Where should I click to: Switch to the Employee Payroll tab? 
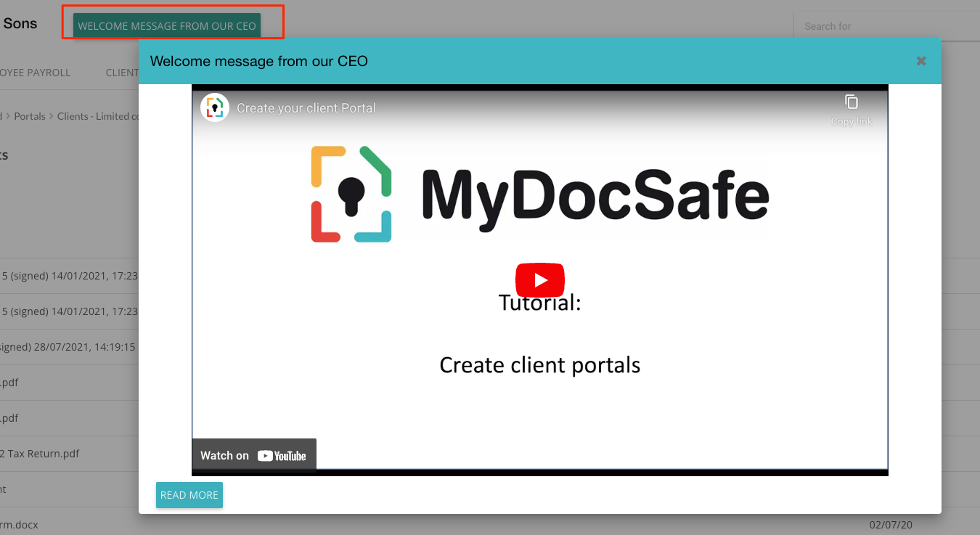pyautogui.click(x=35, y=73)
